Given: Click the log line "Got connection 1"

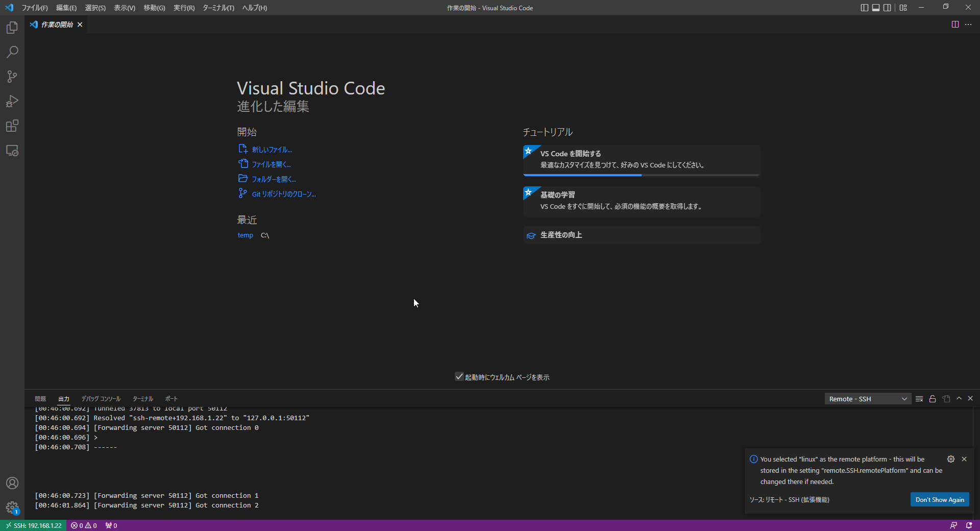Looking at the screenshot, I should pyautogui.click(x=146, y=496).
